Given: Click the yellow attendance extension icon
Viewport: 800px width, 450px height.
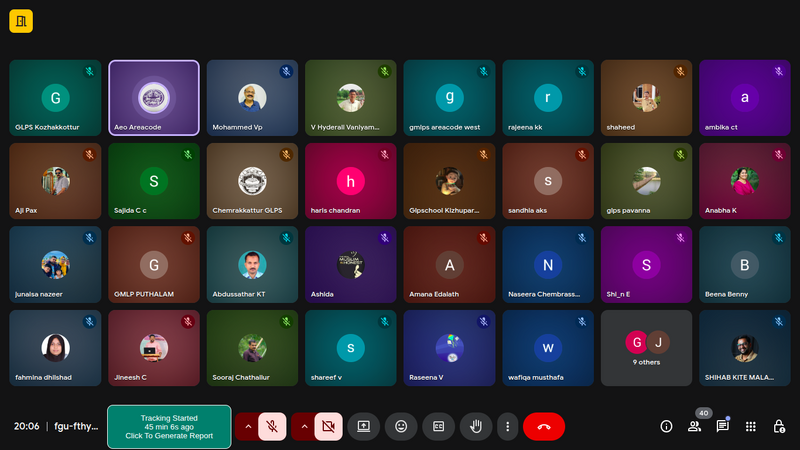Looking at the screenshot, I should 21,21.
